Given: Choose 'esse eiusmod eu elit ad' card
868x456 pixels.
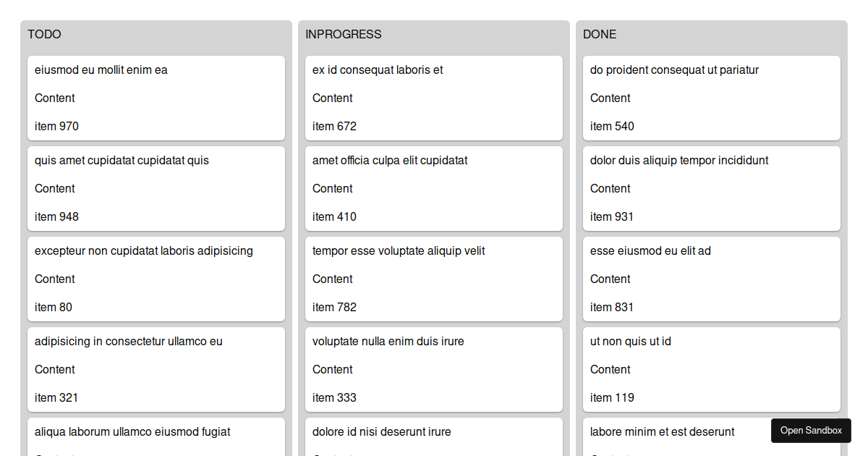Looking at the screenshot, I should tap(711, 279).
